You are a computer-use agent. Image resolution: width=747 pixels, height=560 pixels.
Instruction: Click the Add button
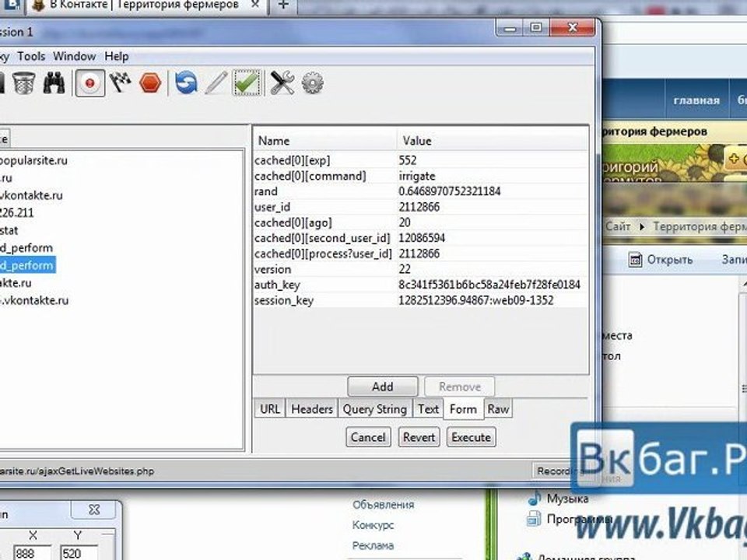[383, 387]
